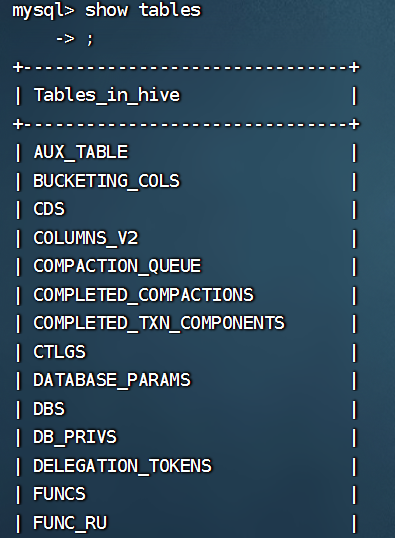Click the '->' continuation prompt

tap(65, 38)
